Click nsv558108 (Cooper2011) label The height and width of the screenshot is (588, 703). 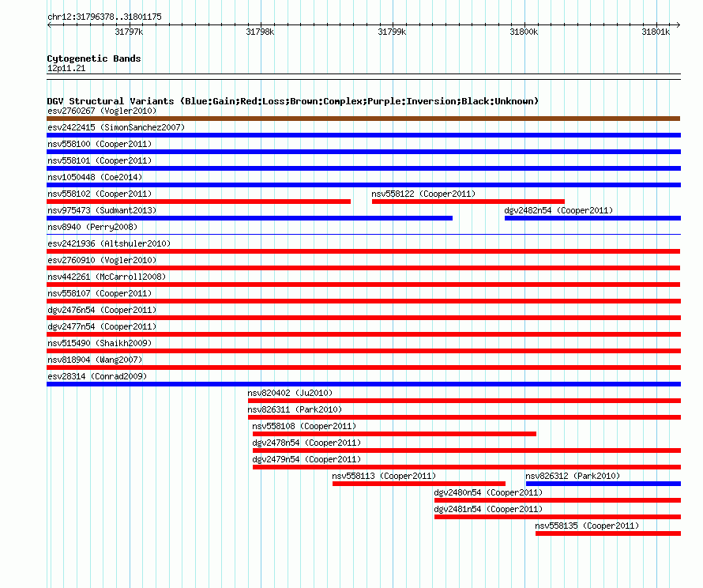click(x=304, y=426)
